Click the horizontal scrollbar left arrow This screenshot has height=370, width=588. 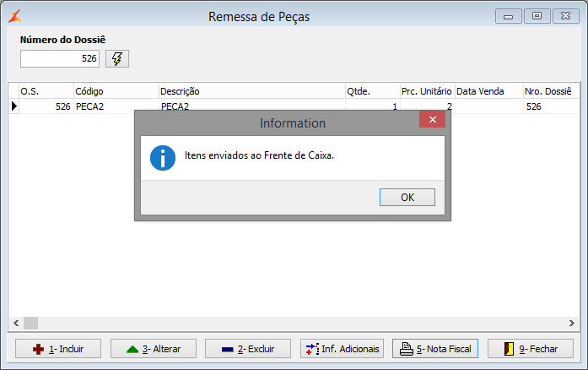coord(16,323)
